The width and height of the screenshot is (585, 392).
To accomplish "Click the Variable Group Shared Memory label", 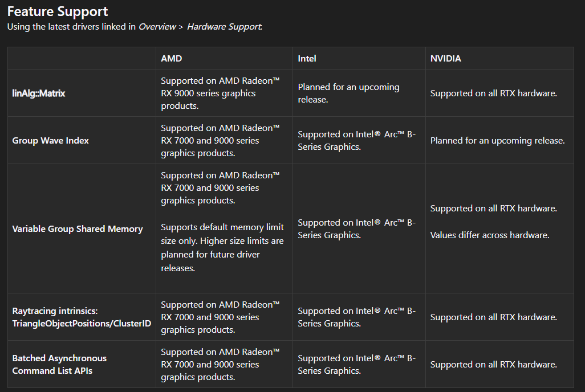I will tap(77, 228).
